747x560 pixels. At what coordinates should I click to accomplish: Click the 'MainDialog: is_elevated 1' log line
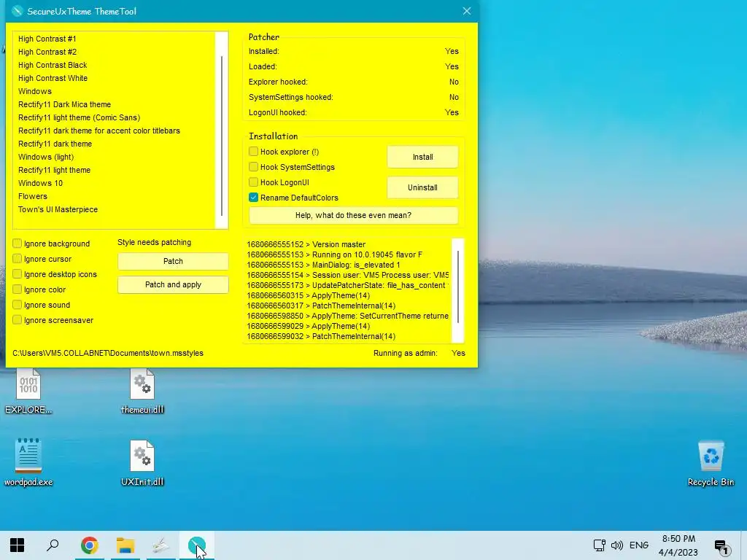tap(323, 265)
